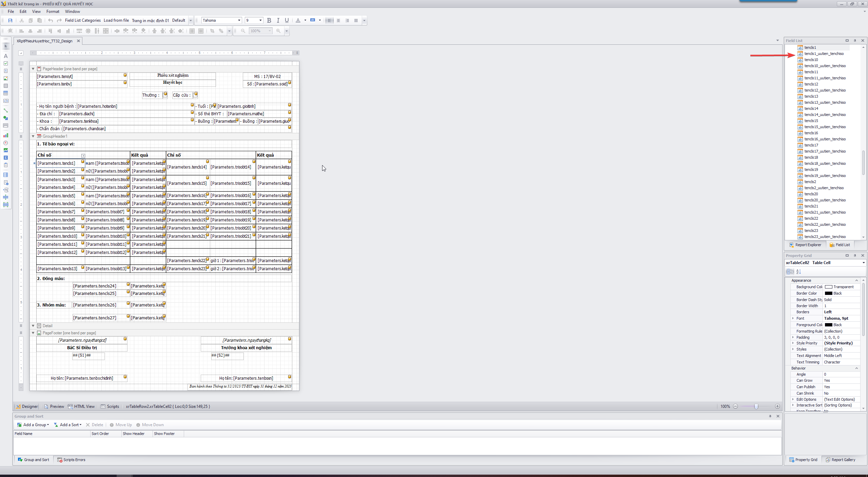Image resolution: width=868 pixels, height=477 pixels.
Task: Click the Thường checkbox in page header
Action: (165, 95)
